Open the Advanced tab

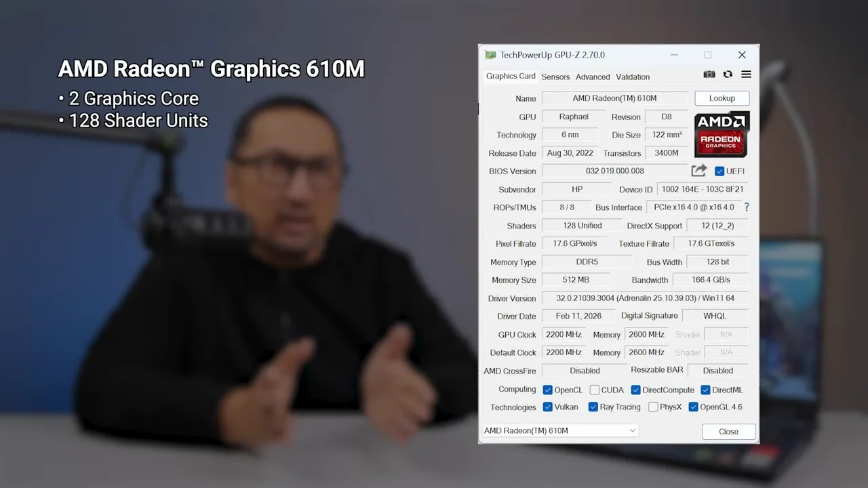593,77
